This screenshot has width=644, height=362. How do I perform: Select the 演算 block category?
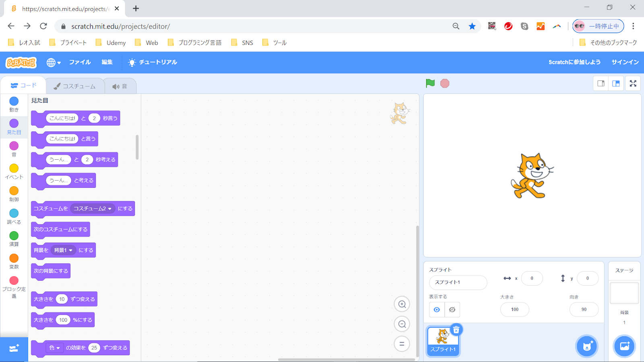[x=14, y=239]
